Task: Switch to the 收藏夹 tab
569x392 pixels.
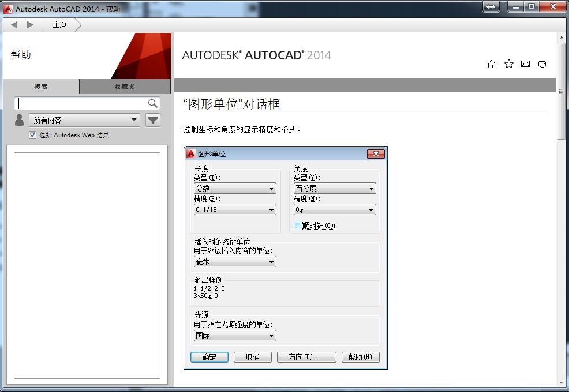Action: pyautogui.click(x=125, y=87)
